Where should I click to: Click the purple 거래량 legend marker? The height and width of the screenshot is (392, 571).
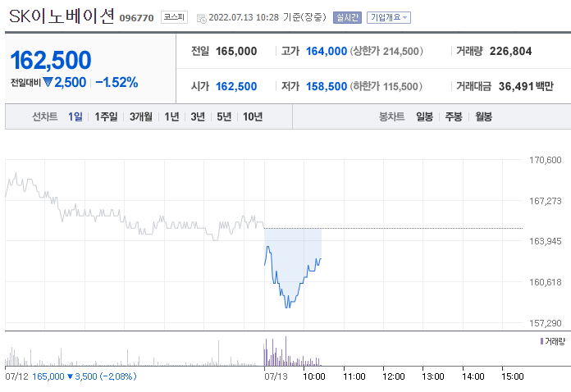pyautogui.click(x=541, y=341)
